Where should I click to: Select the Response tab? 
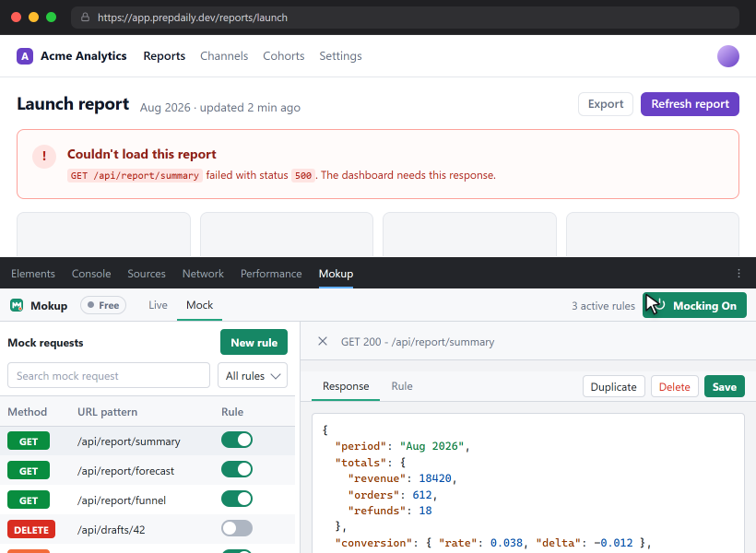tap(346, 386)
